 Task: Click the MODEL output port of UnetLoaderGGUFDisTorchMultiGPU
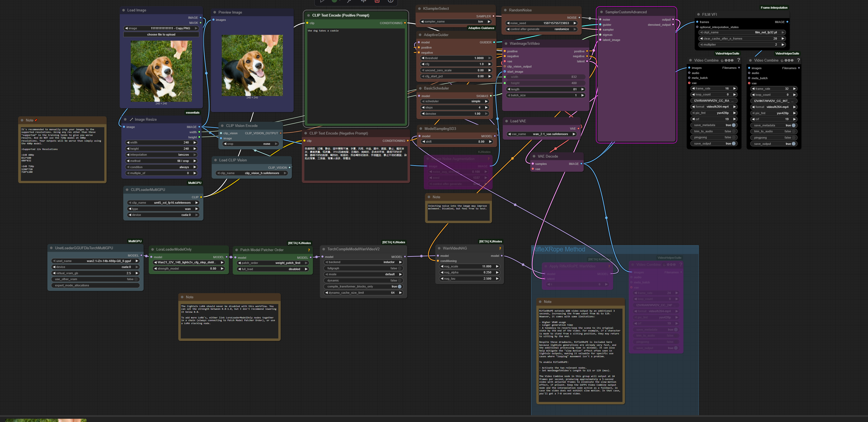[141, 255]
